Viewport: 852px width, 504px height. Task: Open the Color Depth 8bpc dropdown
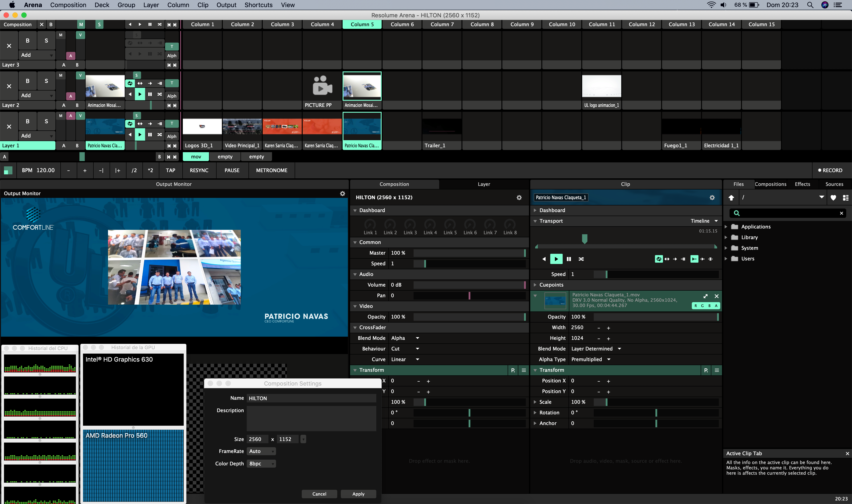click(261, 464)
